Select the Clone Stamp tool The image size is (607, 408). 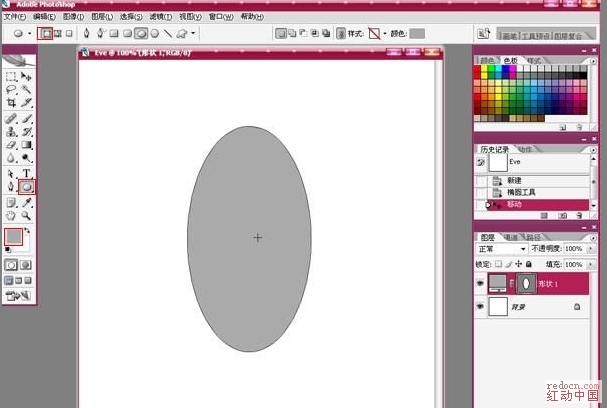[11, 132]
